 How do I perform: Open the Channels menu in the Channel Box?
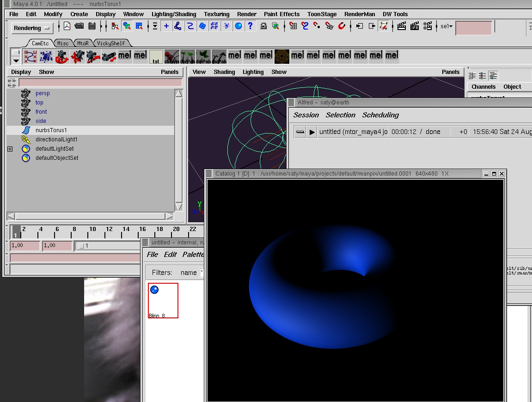coord(483,87)
